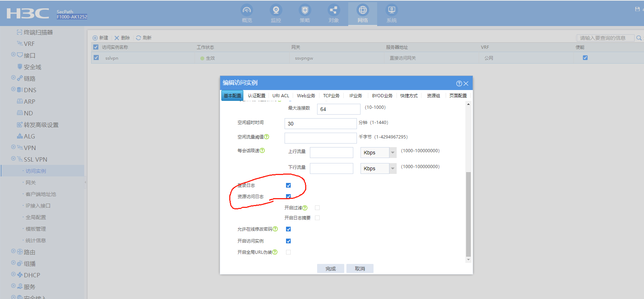Click the help icon beside 开启过滤
The width and height of the screenshot is (644, 299).
(305, 208)
